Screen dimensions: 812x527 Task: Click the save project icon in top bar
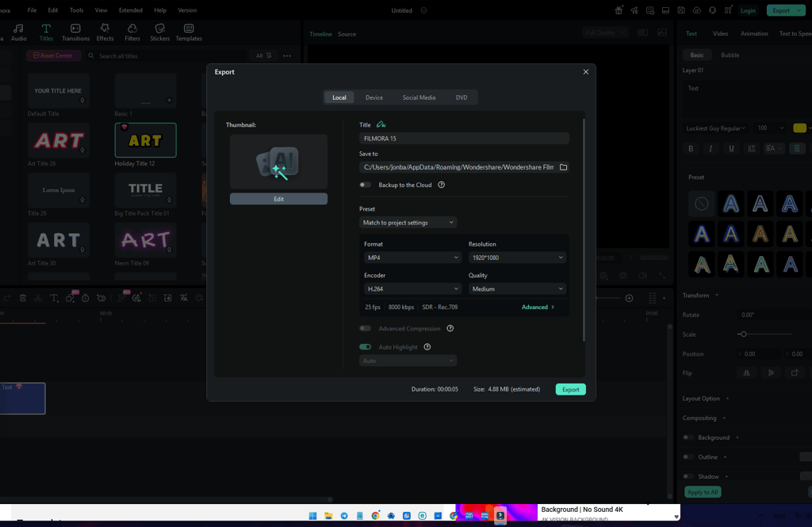pos(681,10)
